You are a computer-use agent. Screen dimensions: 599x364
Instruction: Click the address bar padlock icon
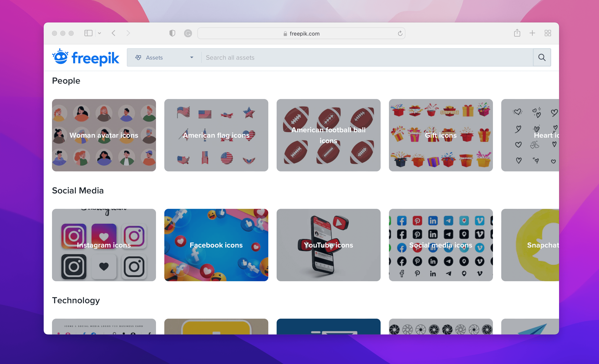(285, 33)
